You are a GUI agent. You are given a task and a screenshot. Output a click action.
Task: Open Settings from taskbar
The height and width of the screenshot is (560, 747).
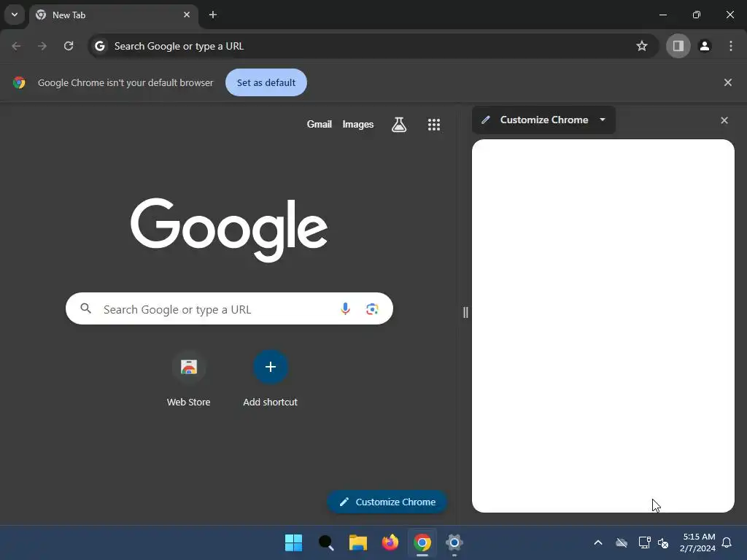(x=454, y=542)
